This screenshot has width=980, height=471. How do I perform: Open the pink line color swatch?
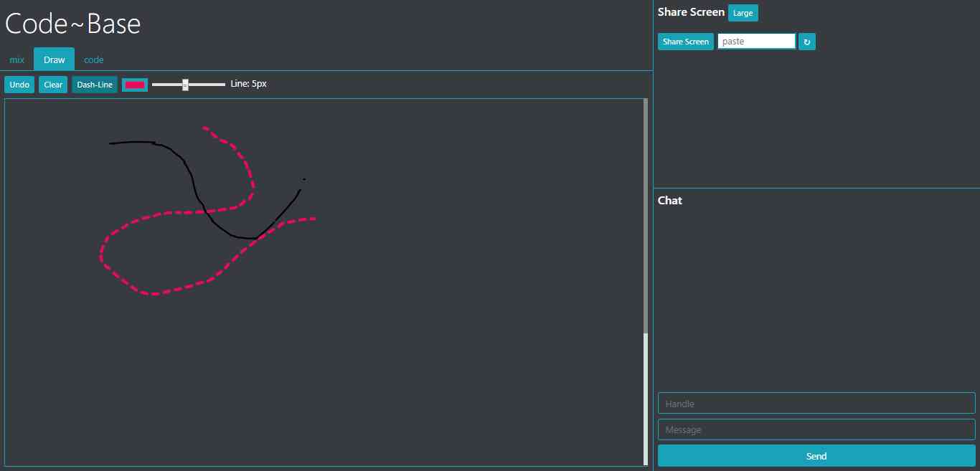tap(135, 85)
